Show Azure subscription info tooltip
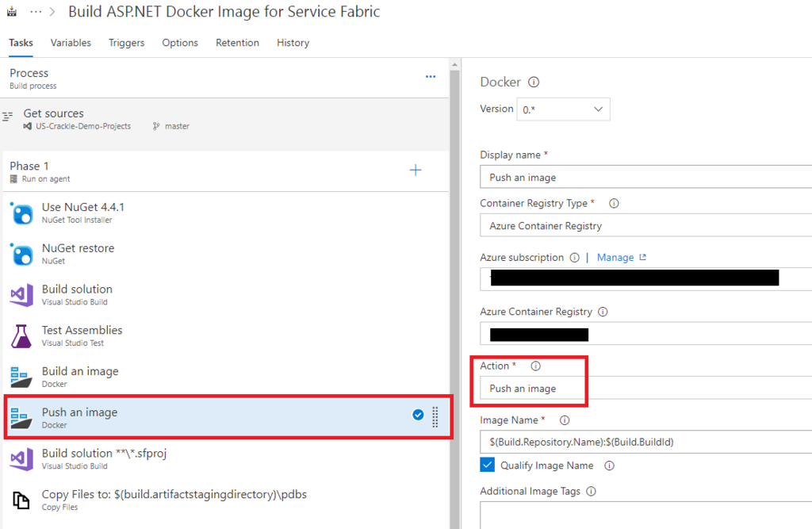 click(x=574, y=258)
